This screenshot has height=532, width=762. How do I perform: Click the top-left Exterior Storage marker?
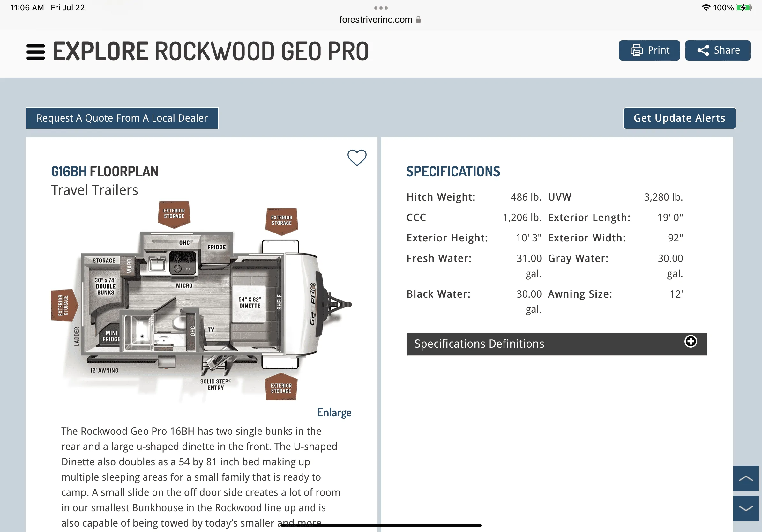tap(174, 214)
